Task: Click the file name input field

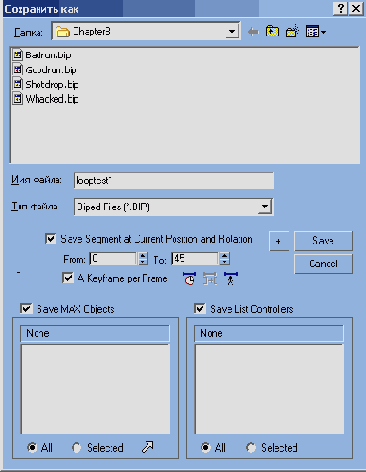Action: [x=174, y=180]
